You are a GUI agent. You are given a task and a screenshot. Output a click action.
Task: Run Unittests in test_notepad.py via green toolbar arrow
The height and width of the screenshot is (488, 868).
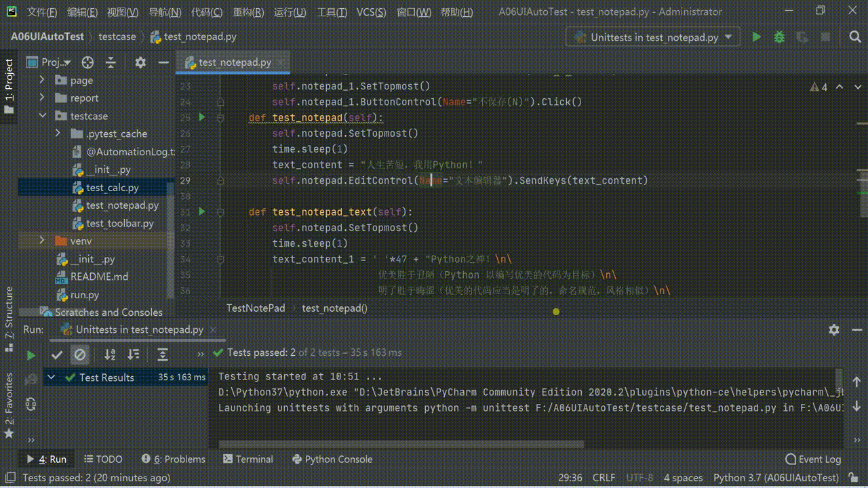coord(756,37)
